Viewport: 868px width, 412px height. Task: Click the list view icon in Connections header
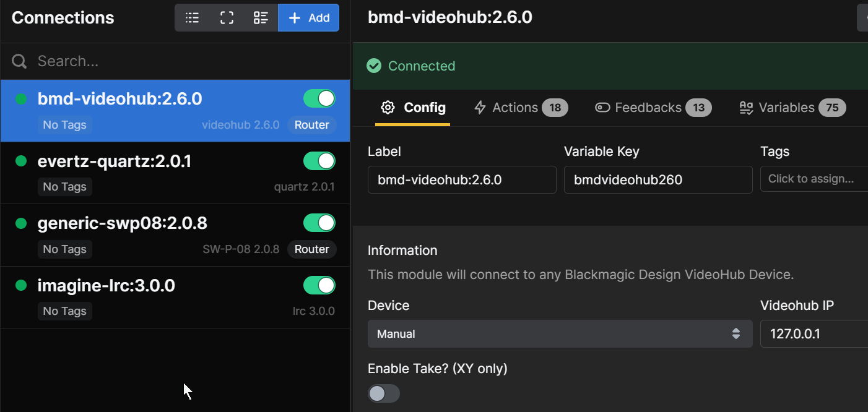click(193, 18)
